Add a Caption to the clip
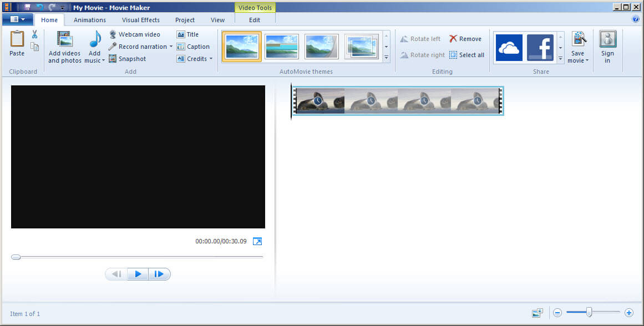 (x=193, y=47)
